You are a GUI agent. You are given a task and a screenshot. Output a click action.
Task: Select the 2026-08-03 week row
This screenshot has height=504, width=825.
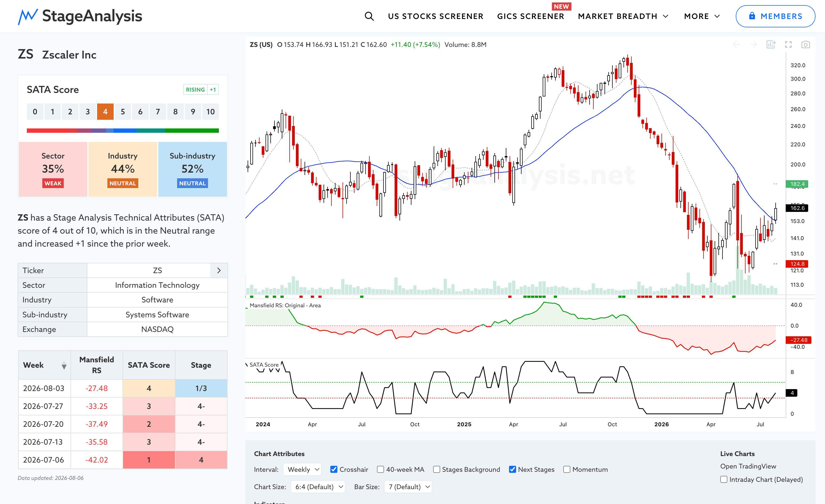tap(123, 388)
